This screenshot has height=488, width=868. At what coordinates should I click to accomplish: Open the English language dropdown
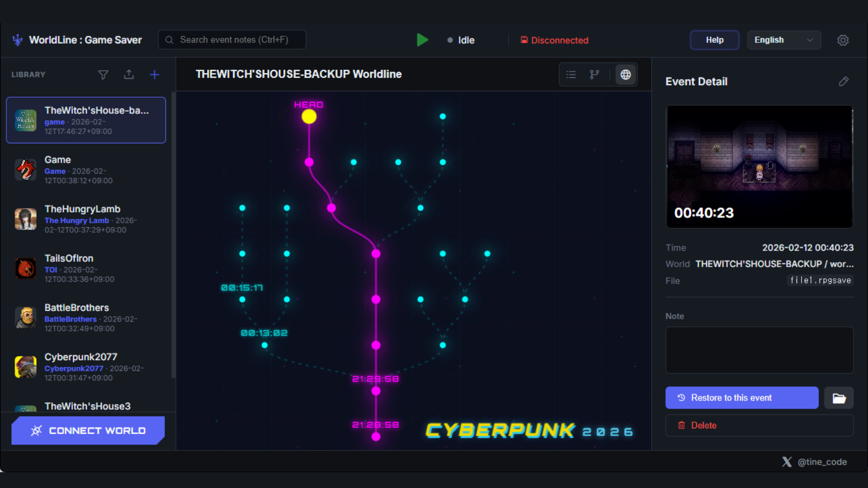(x=783, y=40)
